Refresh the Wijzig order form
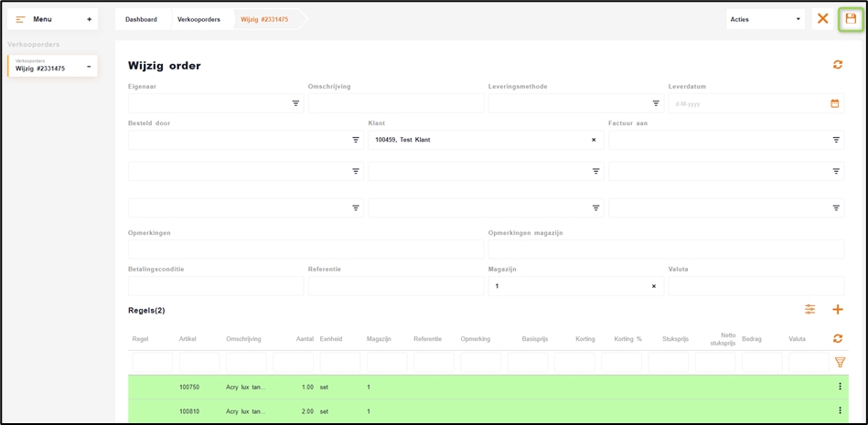 (x=837, y=65)
